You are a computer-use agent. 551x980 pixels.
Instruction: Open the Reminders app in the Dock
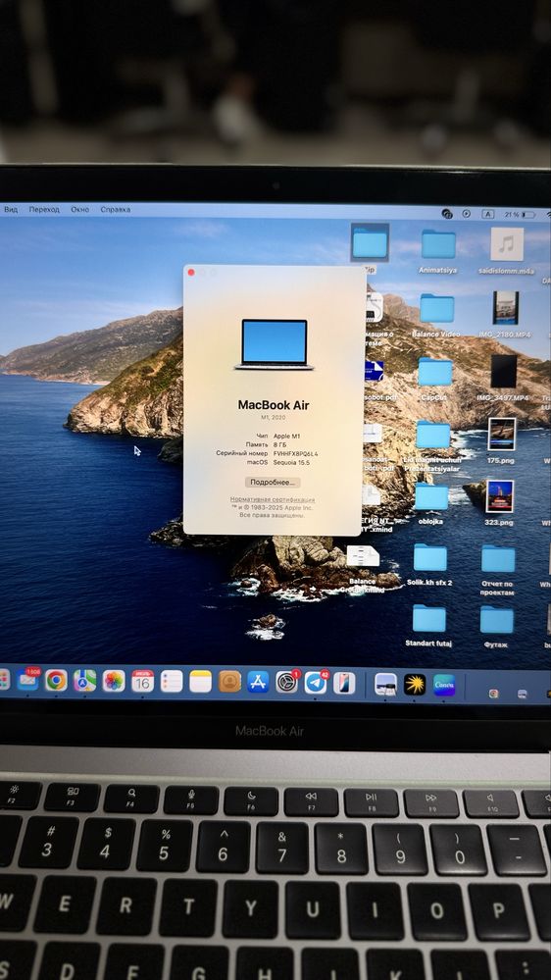click(x=172, y=681)
